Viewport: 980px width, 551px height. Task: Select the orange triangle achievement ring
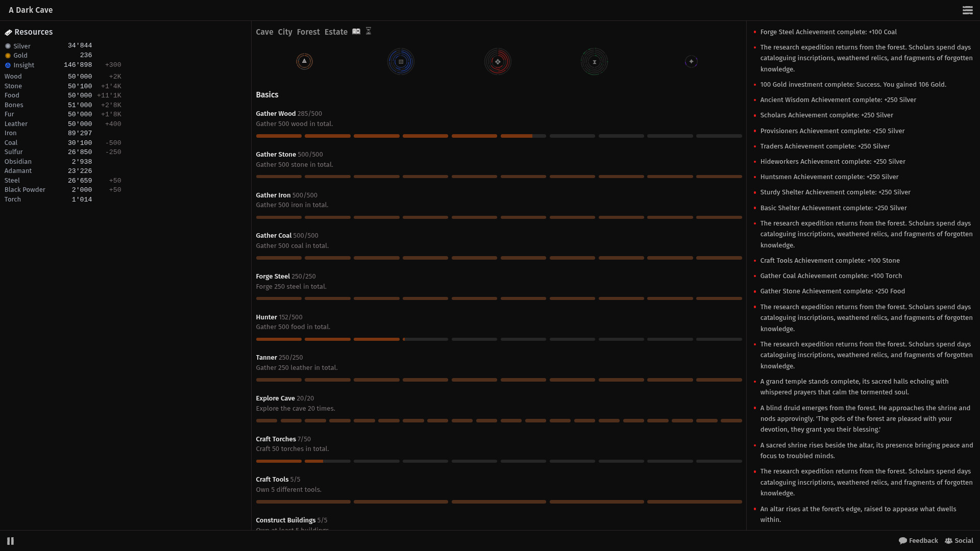tap(304, 61)
